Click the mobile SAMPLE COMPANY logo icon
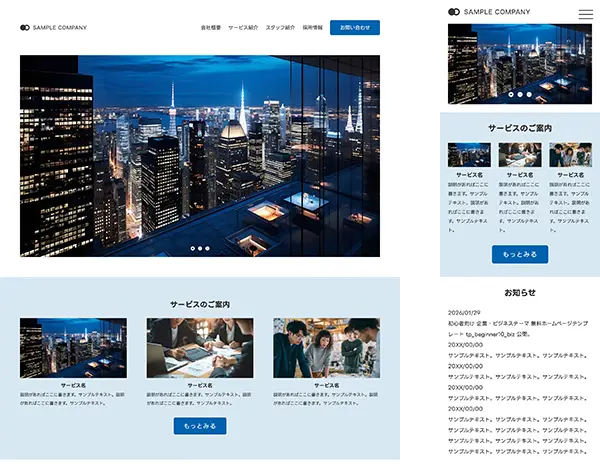Viewport: 600px width, 467px height. [455, 12]
